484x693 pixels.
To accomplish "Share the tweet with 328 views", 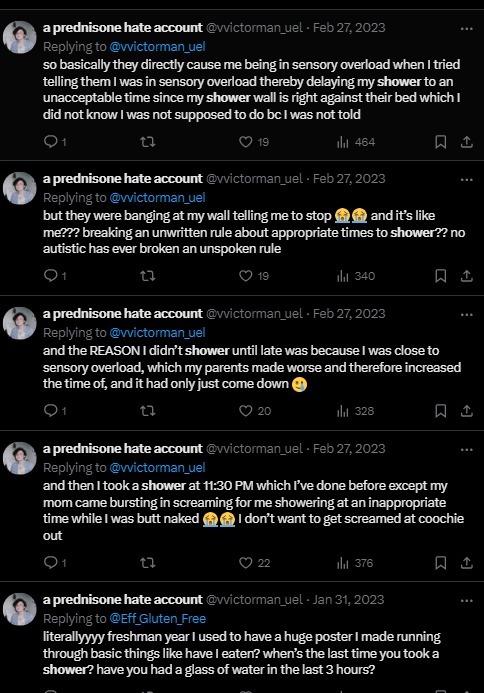I will (467, 411).
